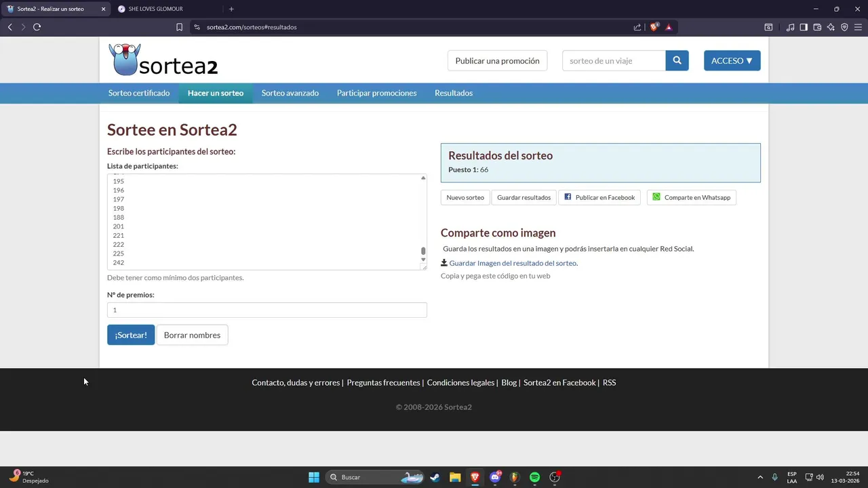Viewport: 868px width, 488px height.
Task: Open the Brave Wallet icon
Action: coord(817,27)
